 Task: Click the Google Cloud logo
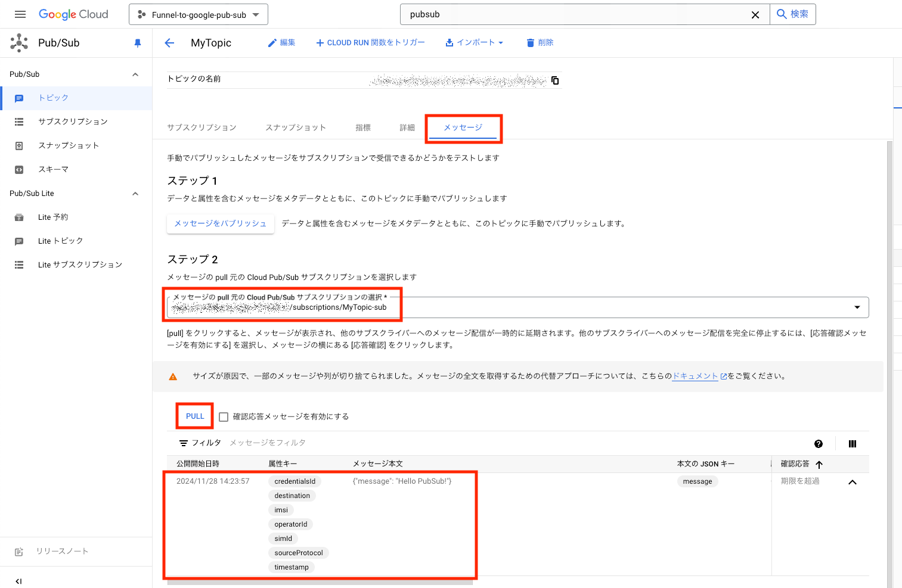[73, 14]
